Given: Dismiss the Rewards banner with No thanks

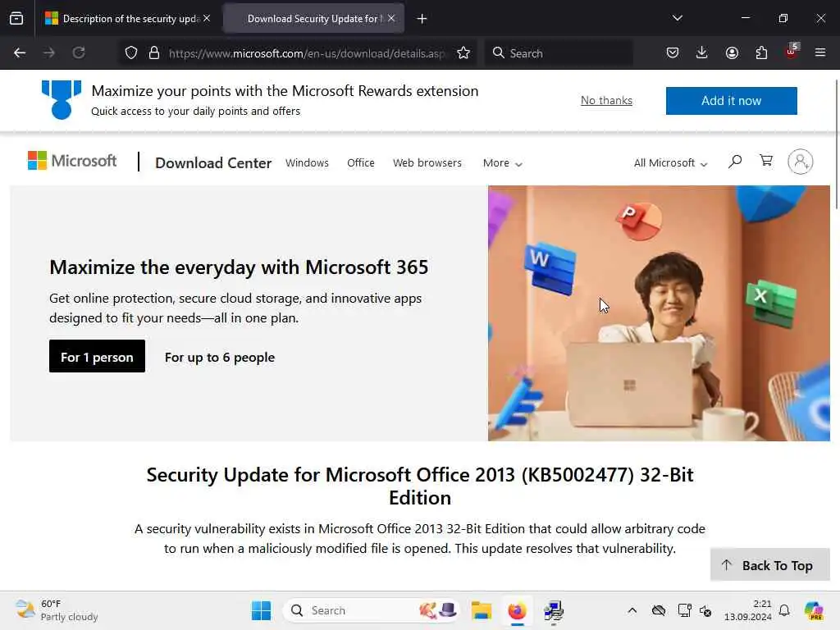Looking at the screenshot, I should click(x=606, y=100).
